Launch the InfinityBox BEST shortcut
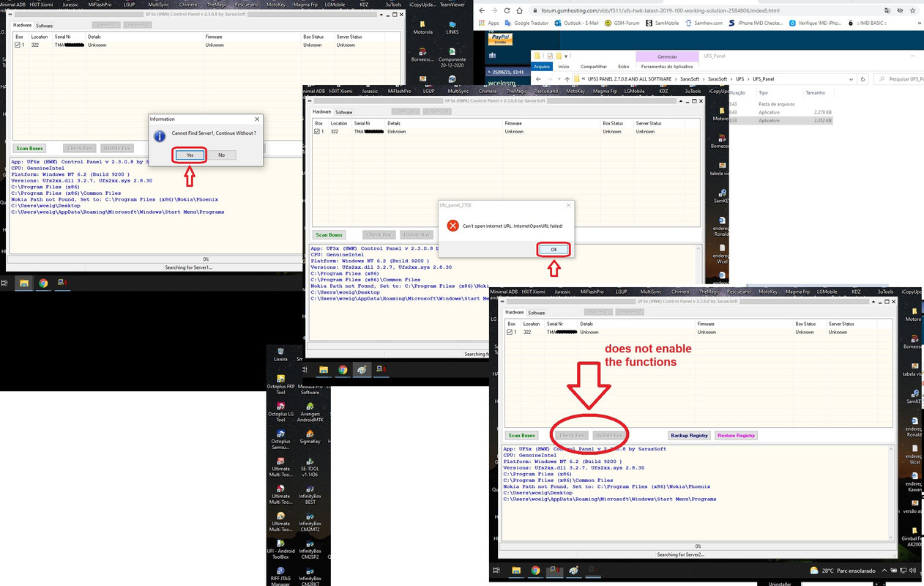The width and height of the screenshot is (924, 586). click(310, 494)
